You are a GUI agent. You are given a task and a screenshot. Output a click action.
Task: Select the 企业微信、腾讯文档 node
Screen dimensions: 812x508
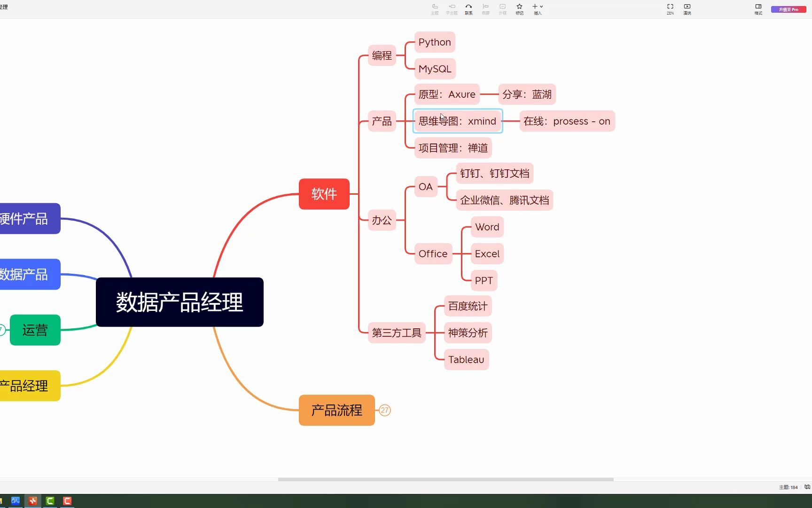505,200
